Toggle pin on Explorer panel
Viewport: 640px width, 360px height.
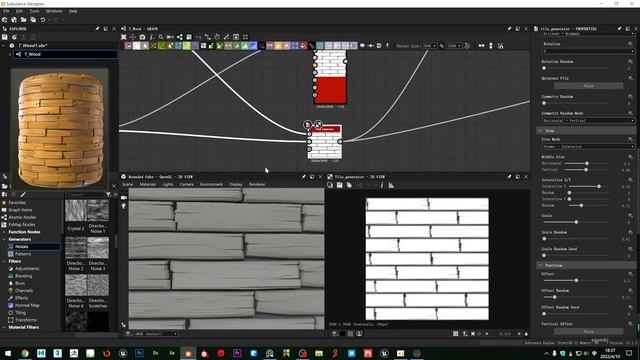coord(97,29)
